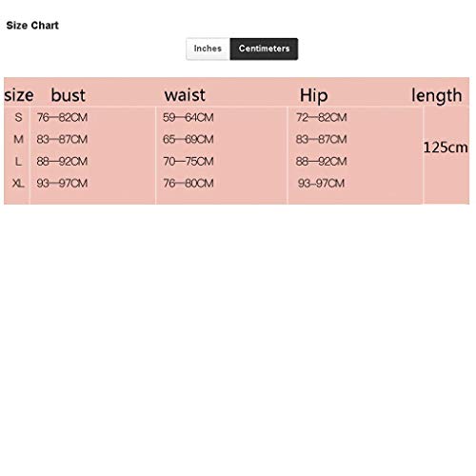Click the Hip column header
The height and width of the screenshot is (476, 476).
point(313,95)
